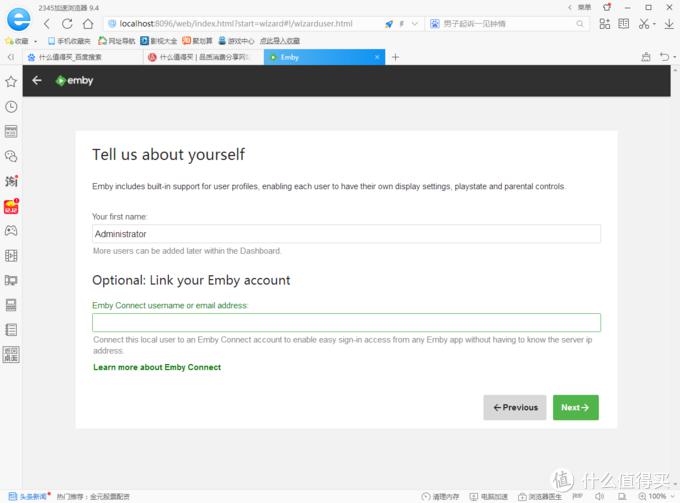This screenshot has height=503, width=680.
Task: Switch to the Emby tab
Action: point(324,57)
